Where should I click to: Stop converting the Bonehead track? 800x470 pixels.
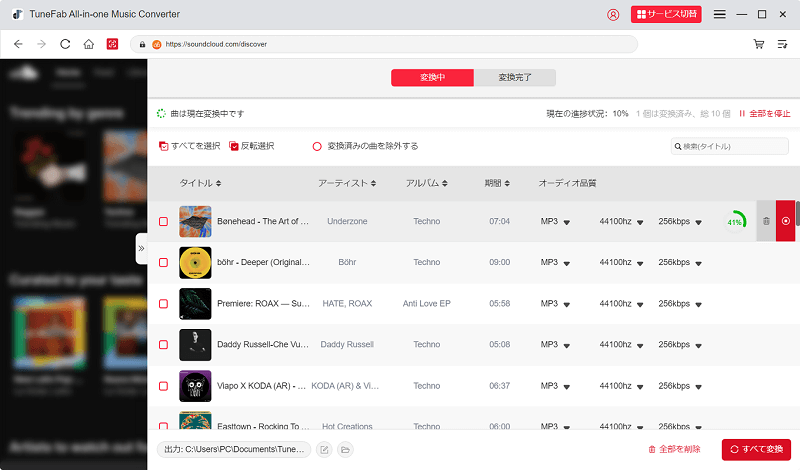point(786,221)
